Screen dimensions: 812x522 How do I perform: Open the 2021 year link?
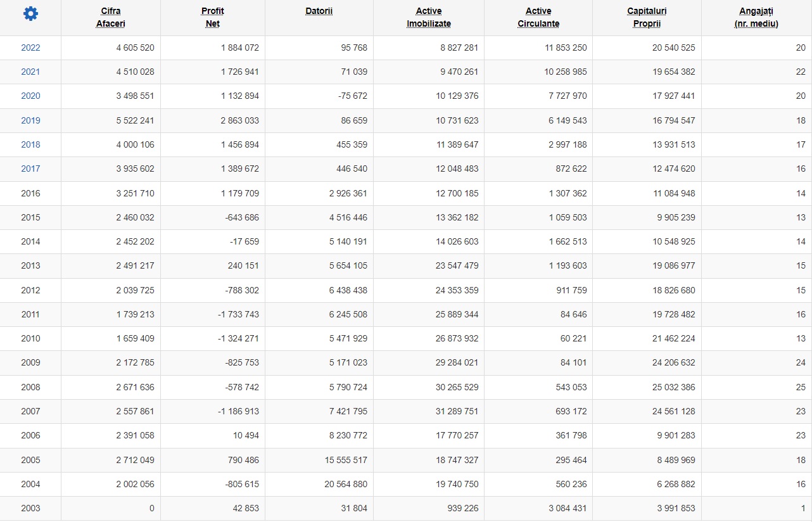click(30, 72)
